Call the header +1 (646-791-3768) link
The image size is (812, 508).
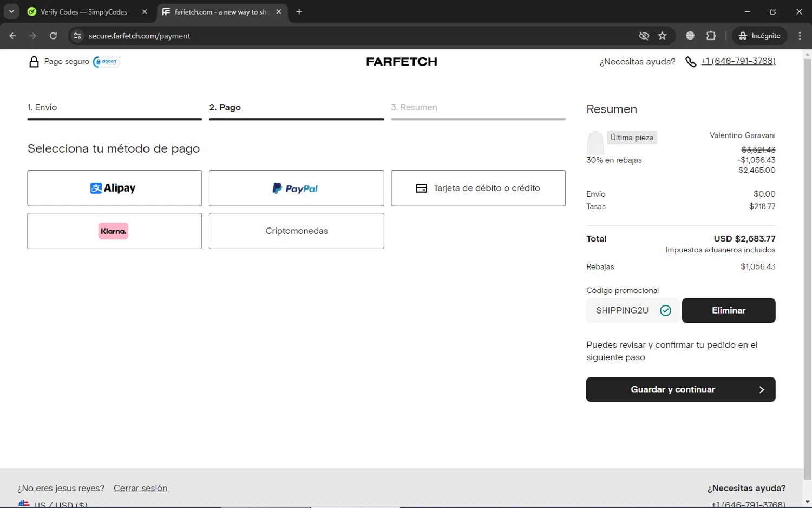pos(738,61)
